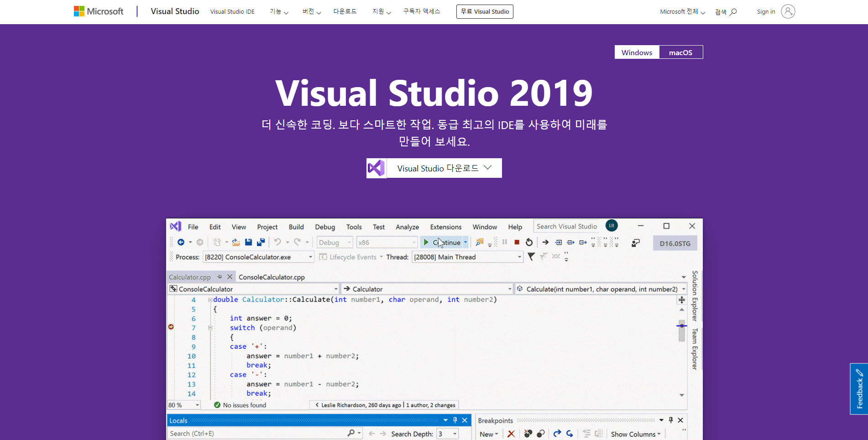Click the open file folder icon

236,242
